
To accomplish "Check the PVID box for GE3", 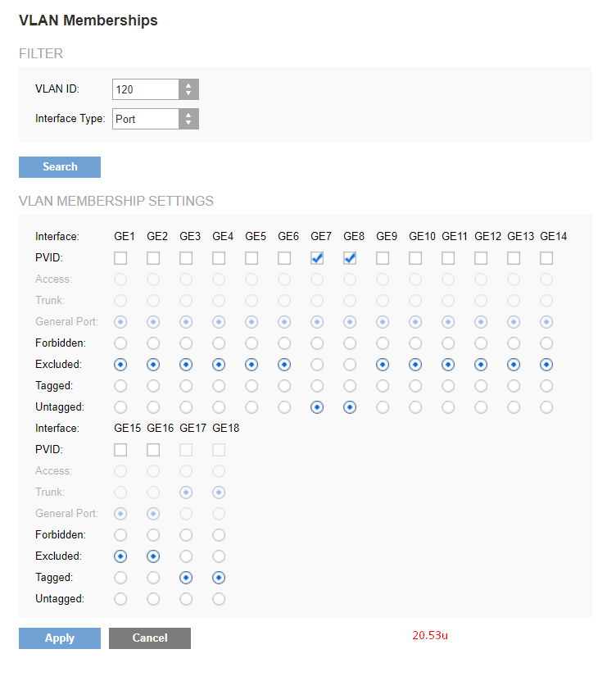I will point(186,258).
